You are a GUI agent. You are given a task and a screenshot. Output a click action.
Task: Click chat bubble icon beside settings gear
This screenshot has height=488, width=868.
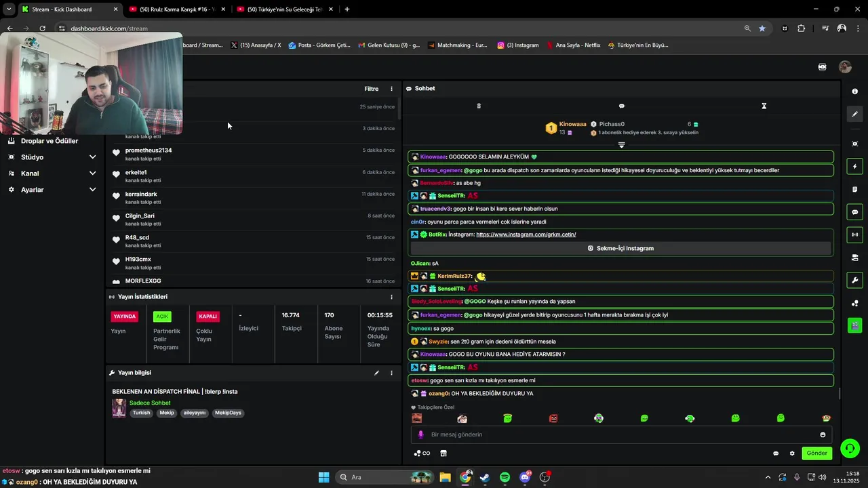[776, 453]
